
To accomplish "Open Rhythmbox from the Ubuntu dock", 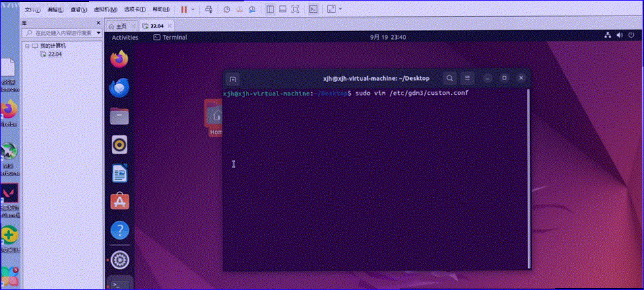I will 119,145.
